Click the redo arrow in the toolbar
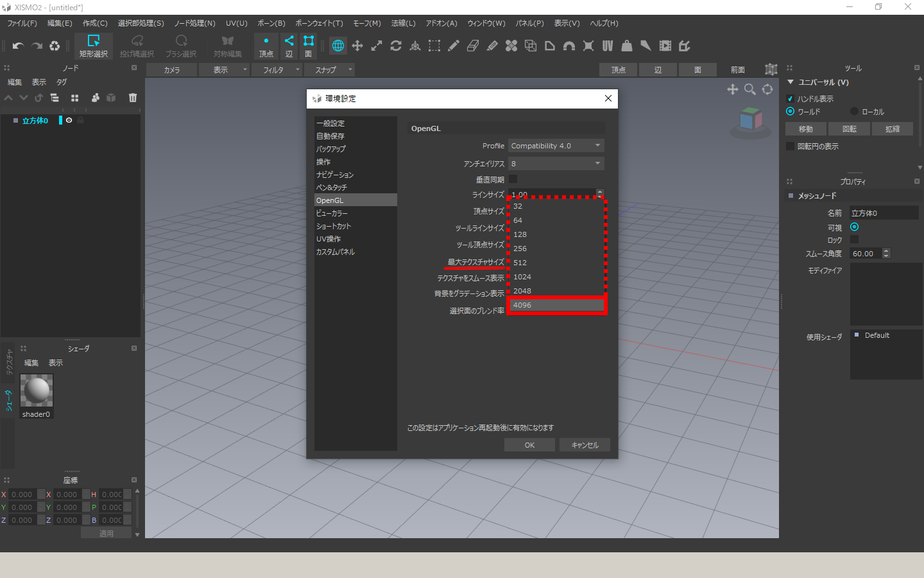 coord(37,46)
